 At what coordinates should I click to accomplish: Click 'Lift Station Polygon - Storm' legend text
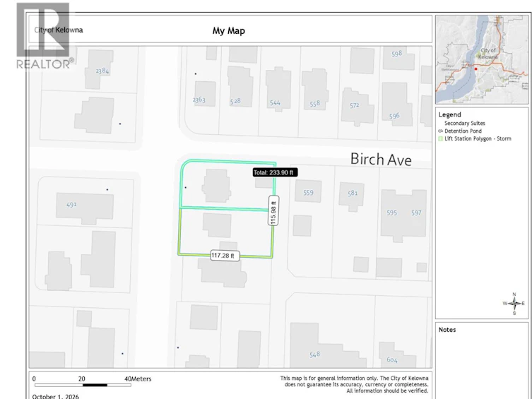[478, 138]
